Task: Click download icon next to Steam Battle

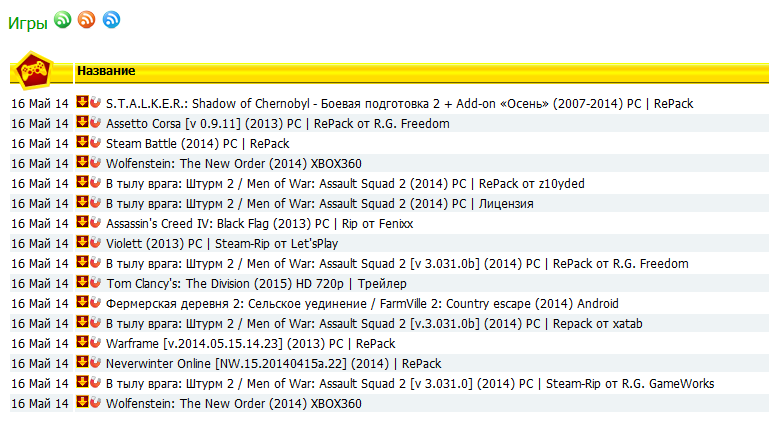Action: [x=83, y=143]
